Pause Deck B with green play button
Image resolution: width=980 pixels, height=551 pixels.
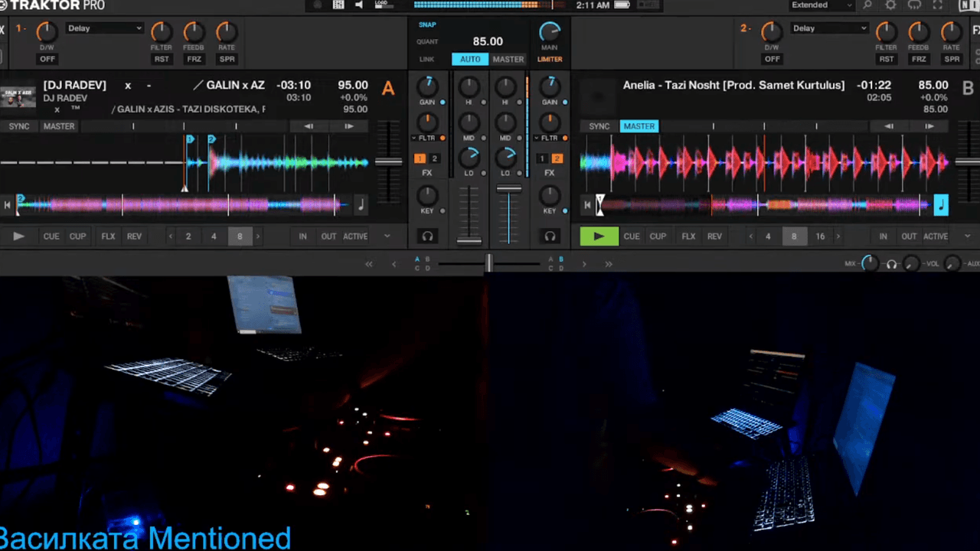click(x=599, y=236)
